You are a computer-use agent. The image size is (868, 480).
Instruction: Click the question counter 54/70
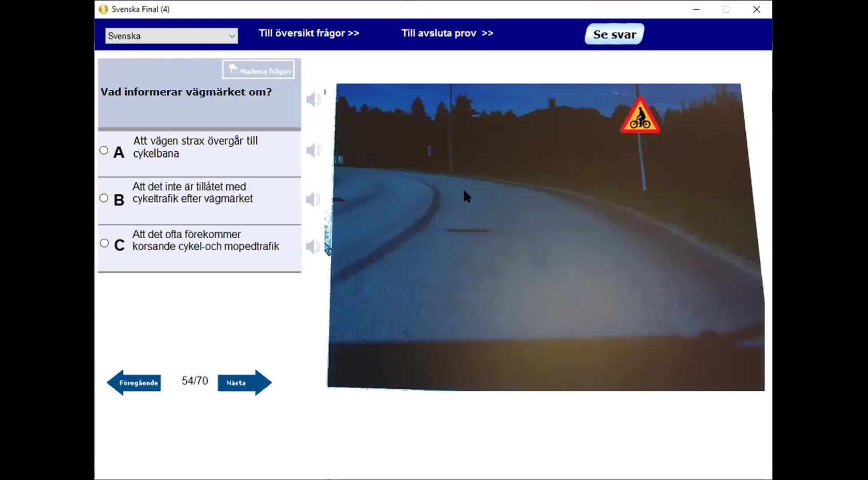(x=195, y=381)
